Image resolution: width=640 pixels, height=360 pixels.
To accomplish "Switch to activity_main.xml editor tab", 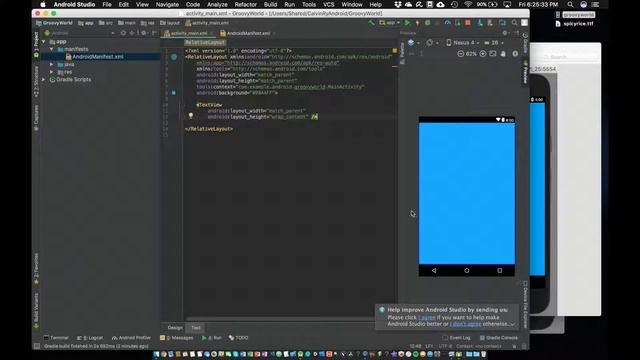I will point(189,33).
